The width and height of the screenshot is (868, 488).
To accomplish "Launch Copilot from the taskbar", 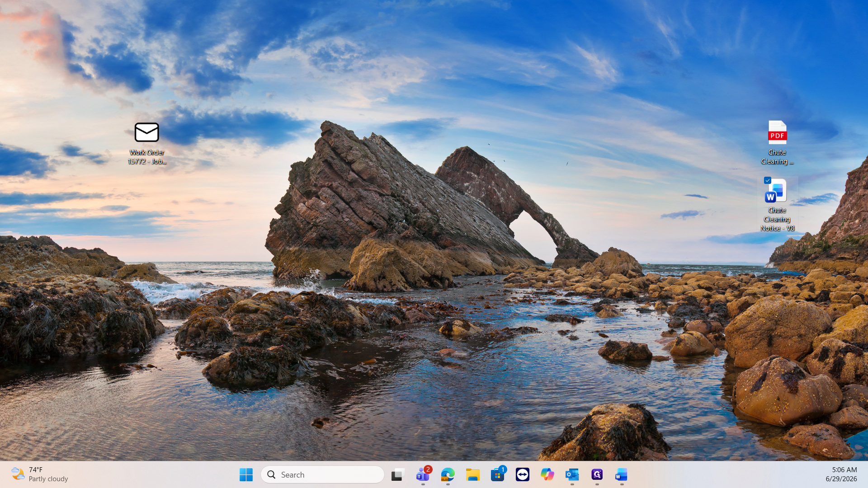I will tap(547, 474).
